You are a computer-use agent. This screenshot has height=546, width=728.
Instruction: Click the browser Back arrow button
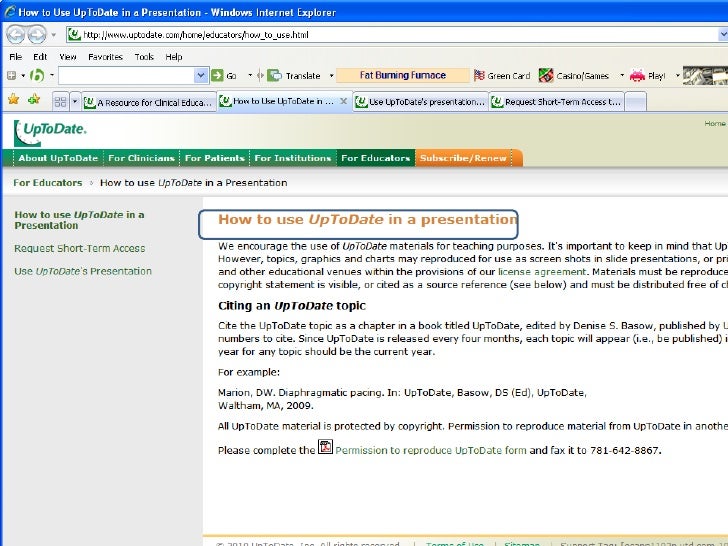tap(15, 34)
